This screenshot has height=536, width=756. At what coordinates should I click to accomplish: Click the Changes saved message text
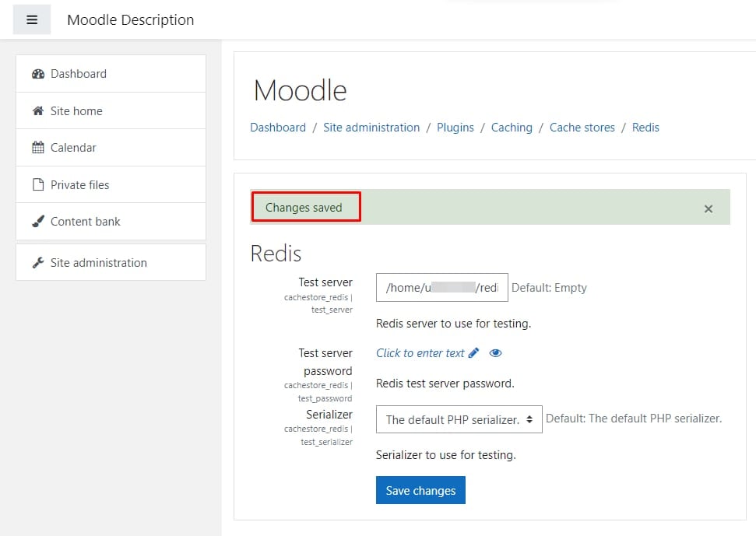point(304,208)
